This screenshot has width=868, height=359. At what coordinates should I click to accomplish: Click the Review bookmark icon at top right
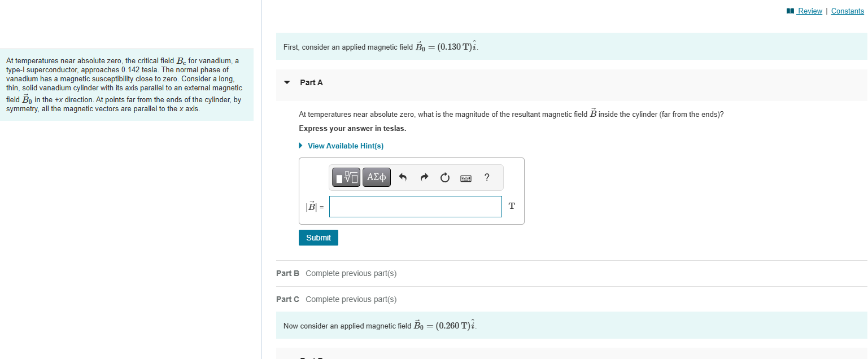tap(790, 10)
